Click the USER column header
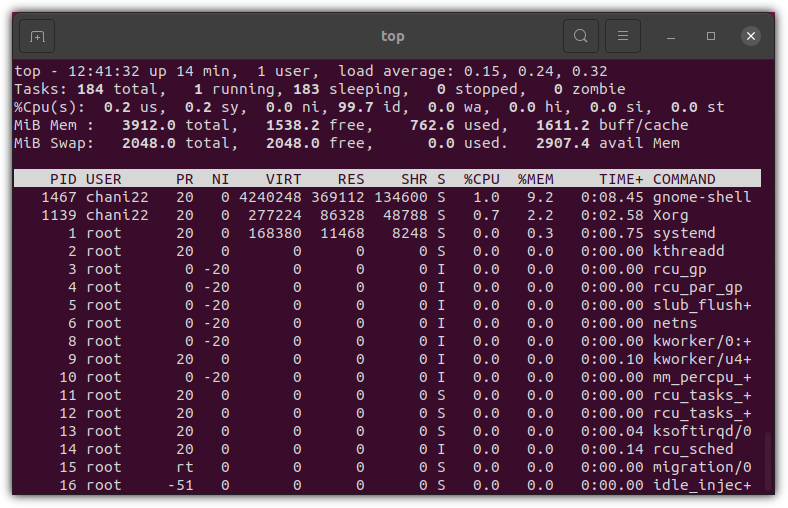 click(104, 179)
